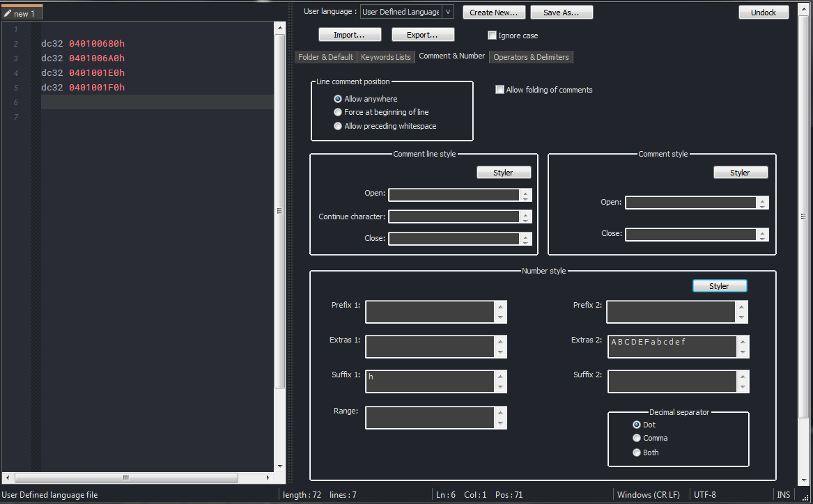813x504 pixels.
Task: Select the new 1 document tab
Action: point(22,13)
